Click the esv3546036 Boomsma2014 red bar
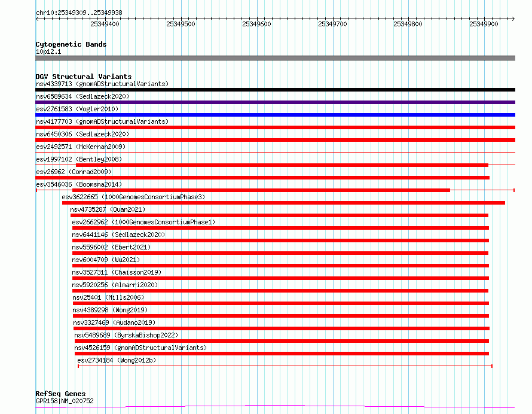Viewport: 532px width, 414px height. pos(261,190)
